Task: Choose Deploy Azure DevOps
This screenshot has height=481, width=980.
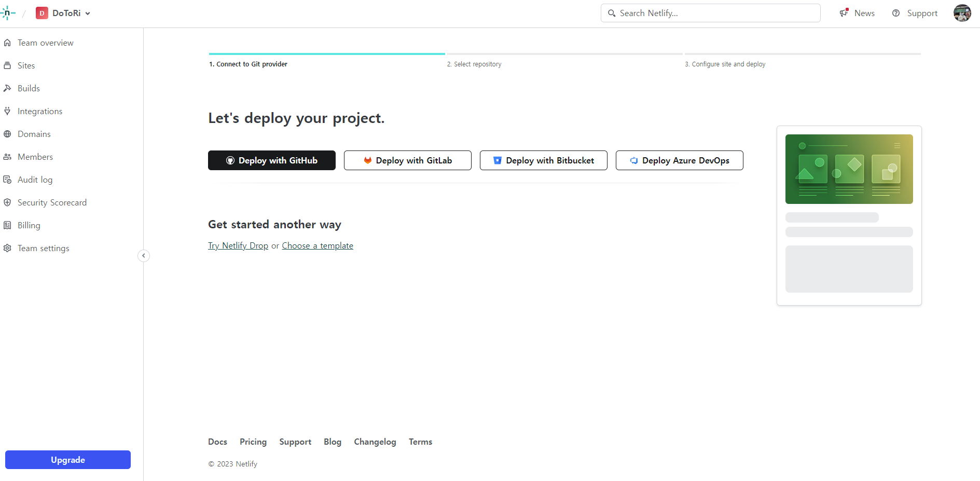Action: 680,160
